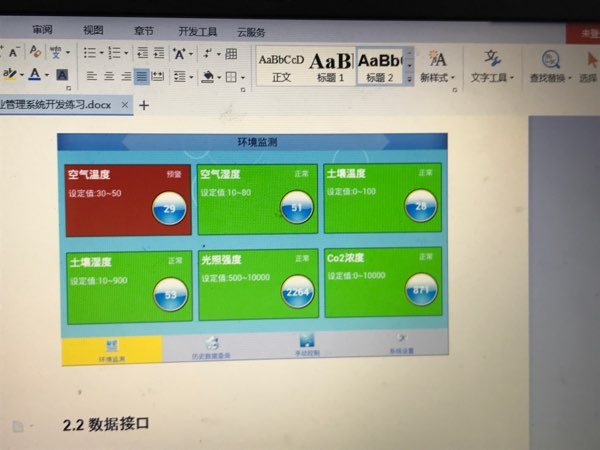This screenshot has width=600, height=450.
Task: Open the Chinese layout dropdown arrow
Action: [191, 54]
